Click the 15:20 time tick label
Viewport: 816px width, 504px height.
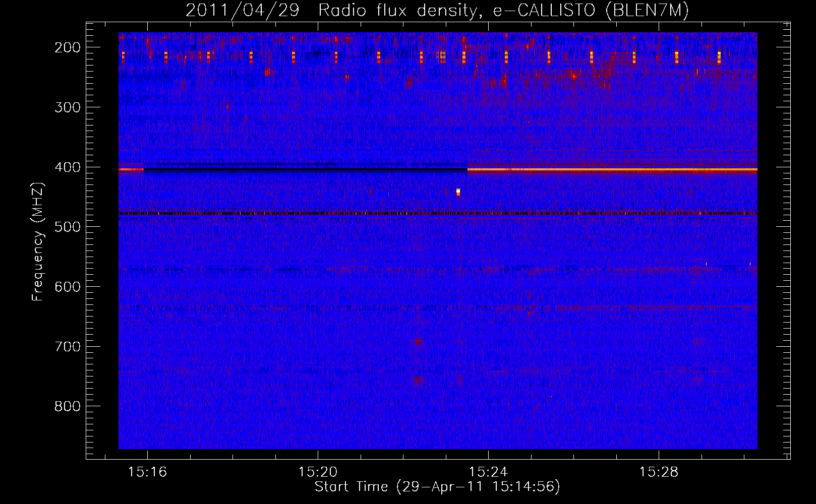click(318, 472)
